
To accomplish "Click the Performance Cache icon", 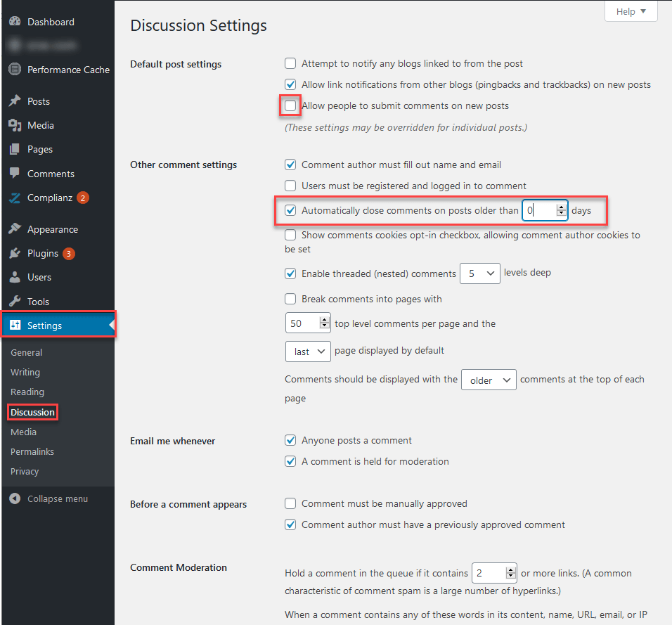I will (15, 69).
